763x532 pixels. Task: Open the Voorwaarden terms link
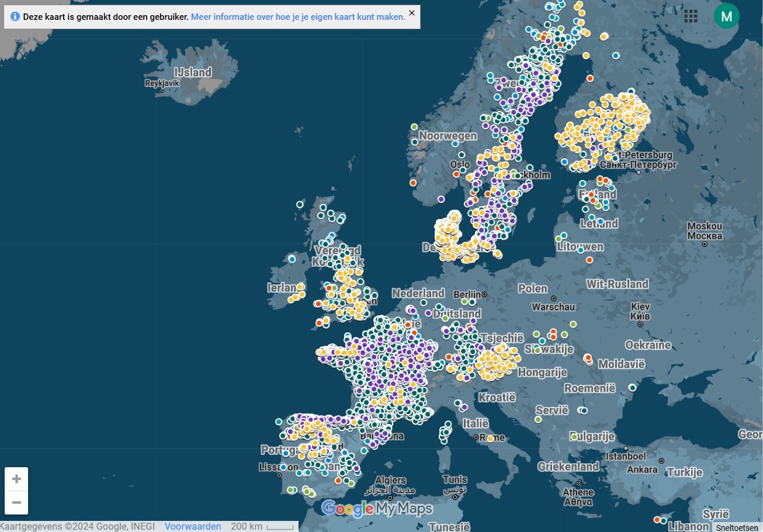pyautogui.click(x=193, y=526)
